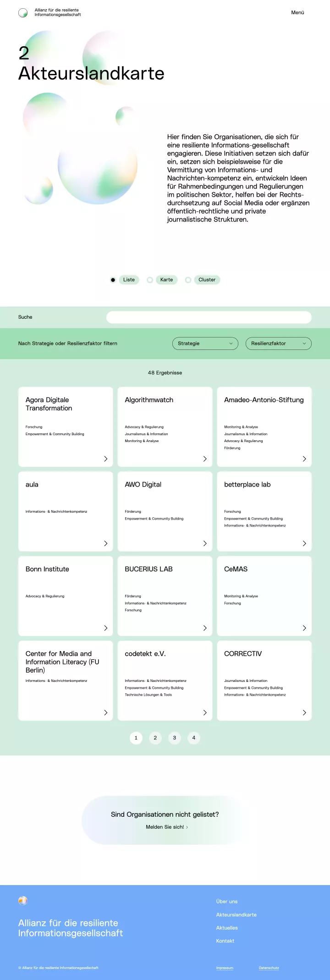Open the AWO Digital card title
330x980 pixels.
[143, 485]
